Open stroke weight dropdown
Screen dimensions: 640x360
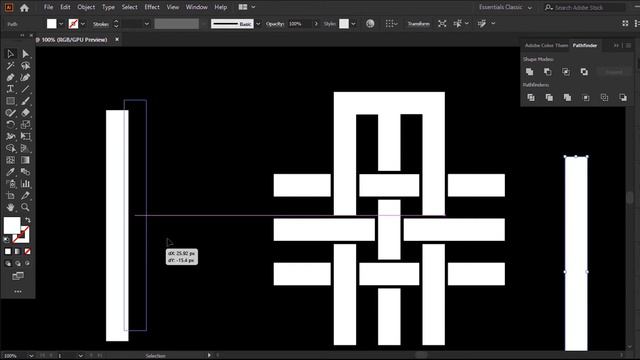147,24
